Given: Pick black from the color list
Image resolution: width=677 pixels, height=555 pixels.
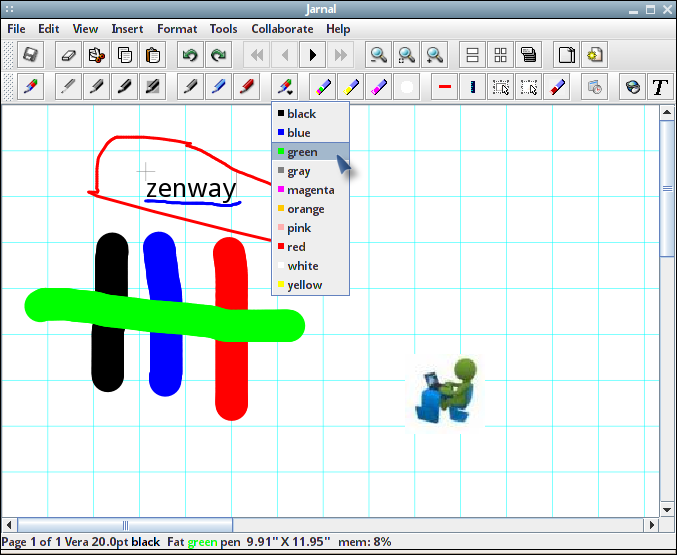Looking at the screenshot, I should pyautogui.click(x=310, y=114).
